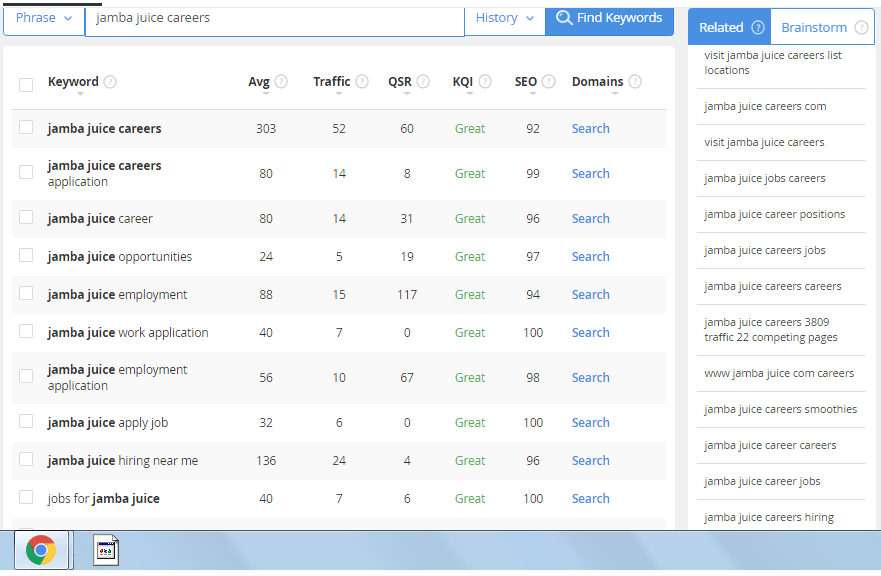Click related keyword 'jamba juice careers hiring'
Screen dimensions: 881x576
pyautogui.click(x=769, y=517)
